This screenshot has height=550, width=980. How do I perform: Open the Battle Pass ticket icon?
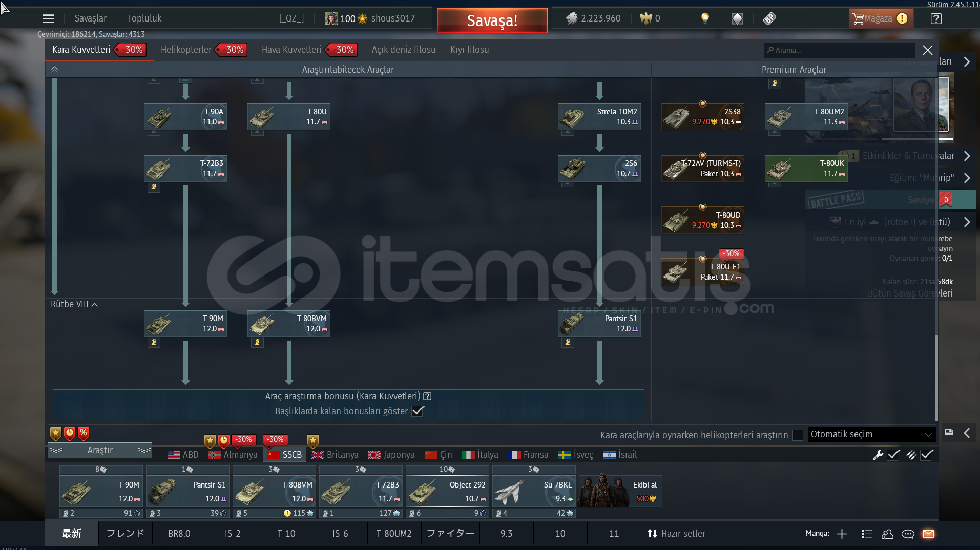pyautogui.click(x=769, y=19)
